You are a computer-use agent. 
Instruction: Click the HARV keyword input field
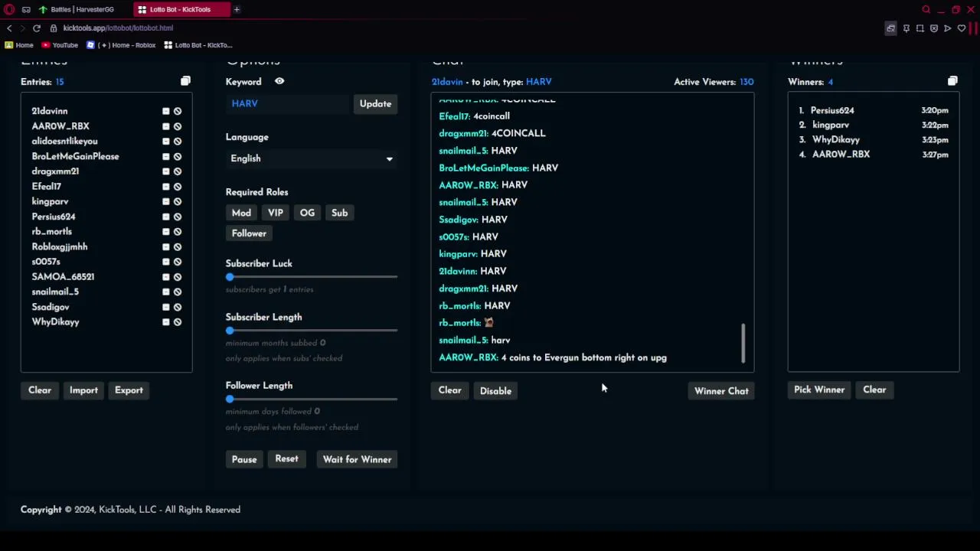tap(288, 104)
